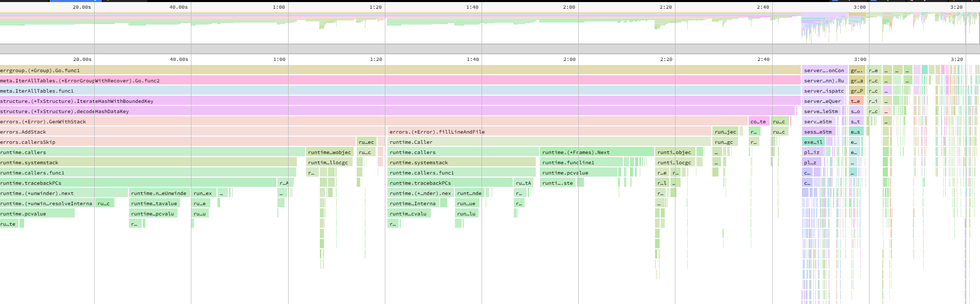Image resolution: width=980 pixels, height=304 pixels.
Task: Click the exe…il frame
Action: tap(814, 142)
